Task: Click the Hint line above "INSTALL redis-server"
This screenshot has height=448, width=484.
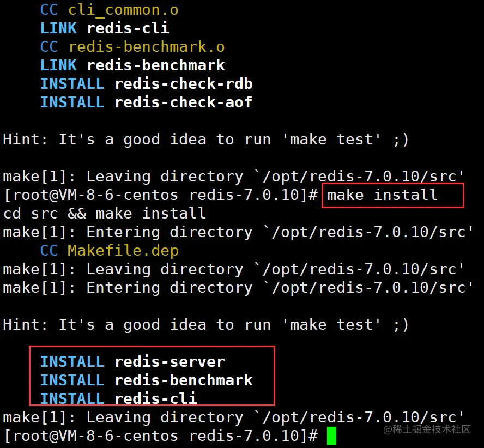Action: [206, 325]
